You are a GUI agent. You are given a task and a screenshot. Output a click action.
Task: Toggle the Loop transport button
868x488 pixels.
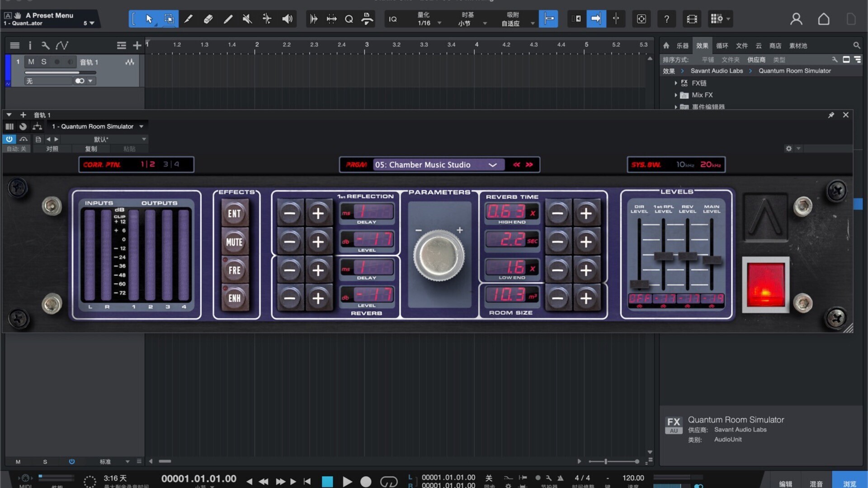[x=388, y=482]
